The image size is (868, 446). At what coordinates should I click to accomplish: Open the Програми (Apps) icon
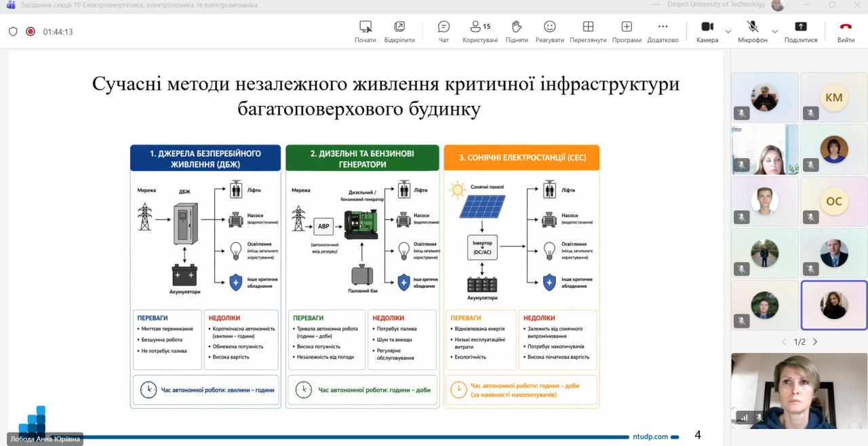click(x=627, y=31)
